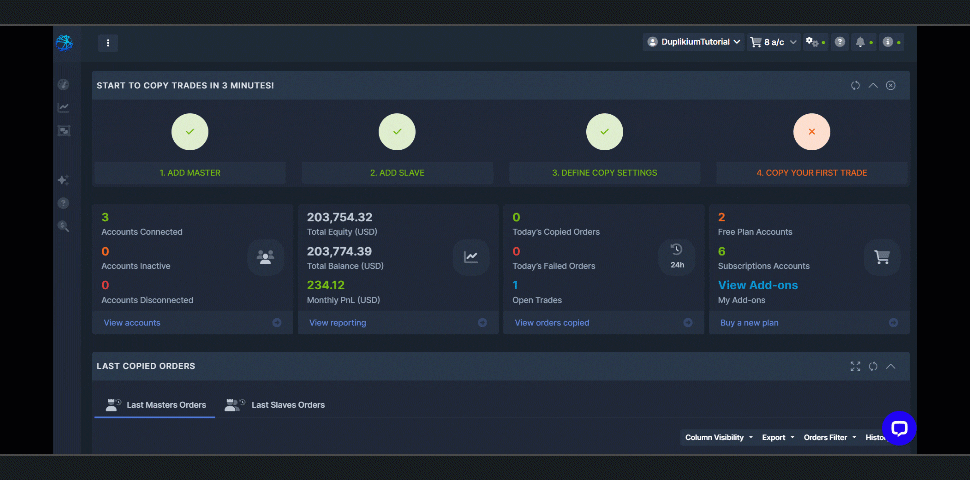Click the three-dot menu button in header
Viewport: 970px width, 480px height.
[x=108, y=43]
